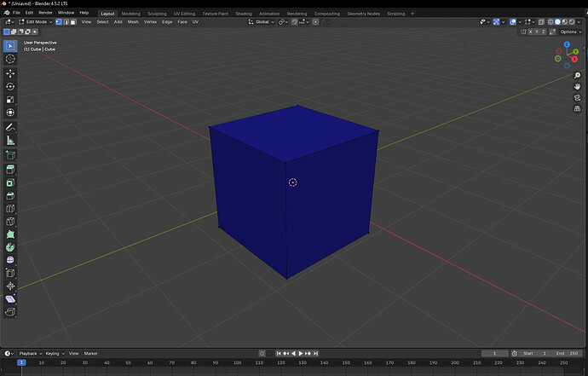The height and width of the screenshot is (376, 588).
Task: Select the Add Cube tool
Action: [x=10, y=155]
